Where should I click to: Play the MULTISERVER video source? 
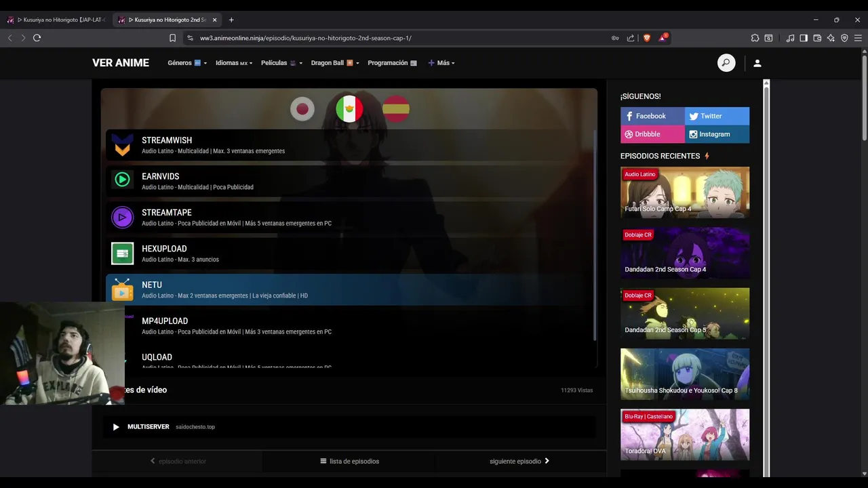click(349, 427)
